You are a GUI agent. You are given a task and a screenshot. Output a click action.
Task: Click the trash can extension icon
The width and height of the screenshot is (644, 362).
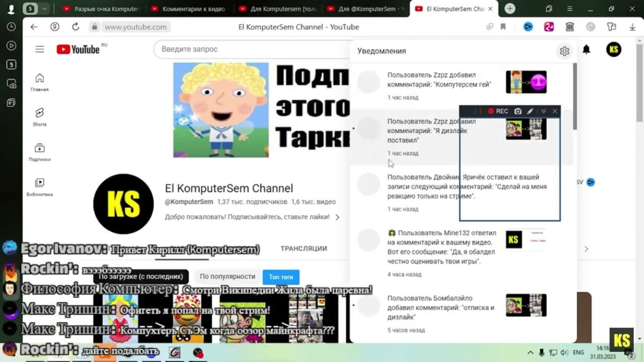coord(570,27)
